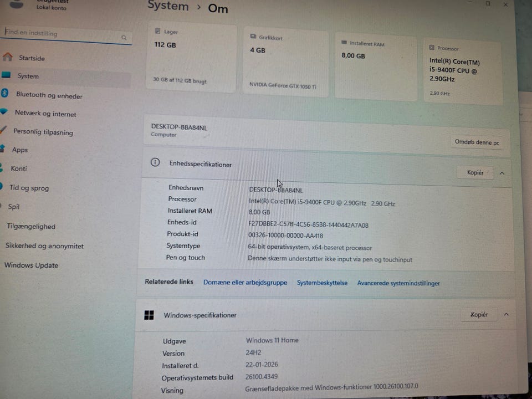Open Windows Update settings
This screenshot has width=532, height=399.
click(x=31, y=265)
